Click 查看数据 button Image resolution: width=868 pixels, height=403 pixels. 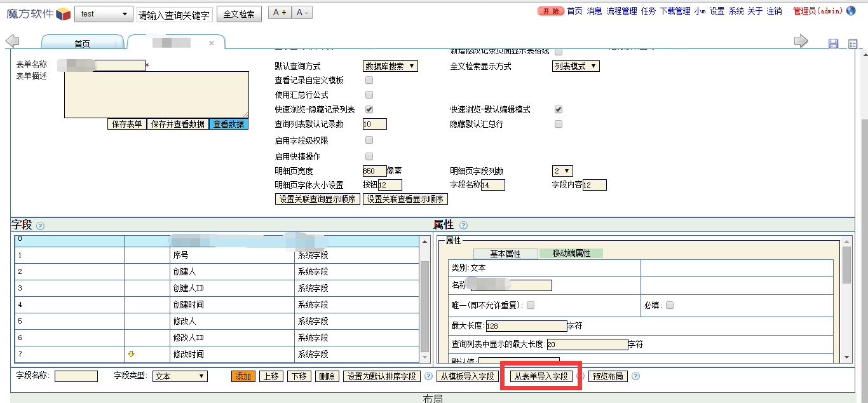click(x=228, y=124)
